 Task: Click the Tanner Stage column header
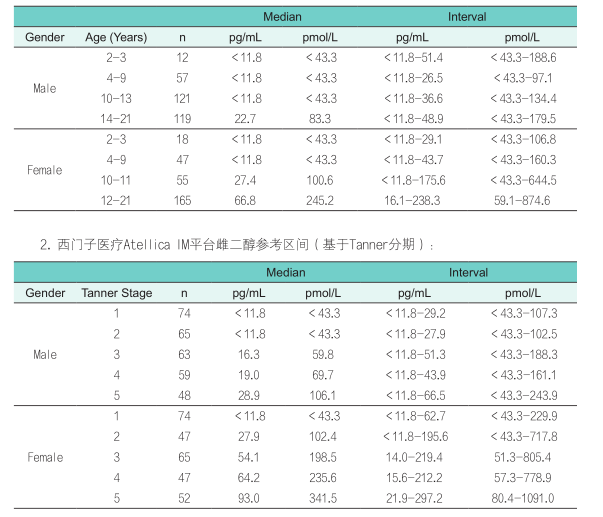tap(117, 293)
